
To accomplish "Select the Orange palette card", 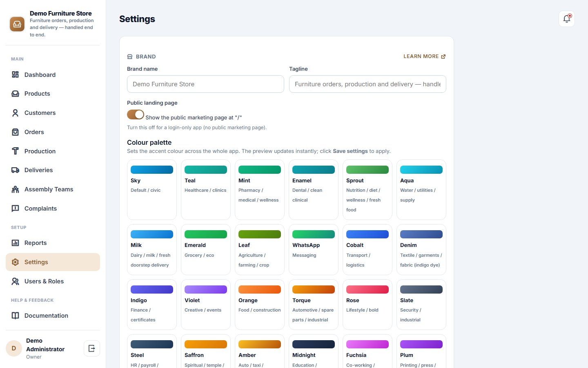I will 260,305.
